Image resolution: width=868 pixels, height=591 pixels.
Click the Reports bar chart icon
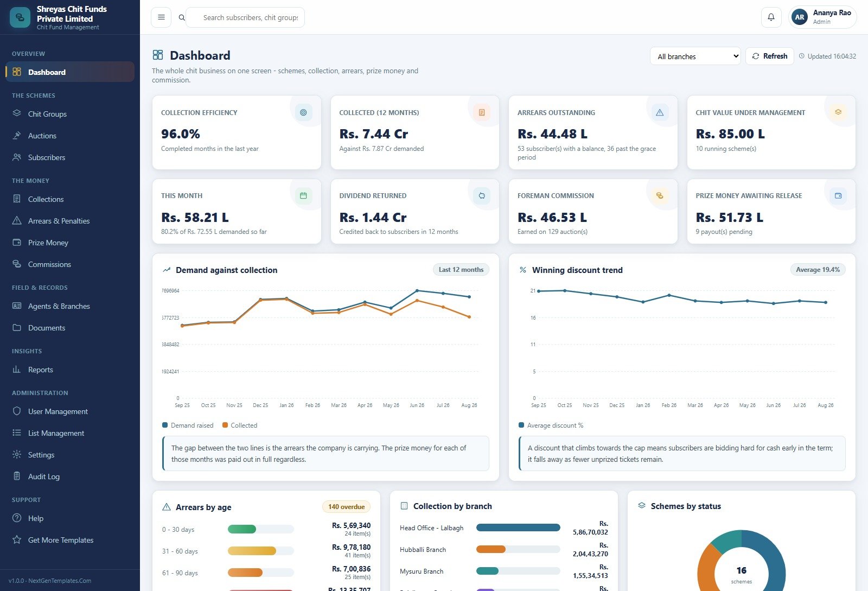click(x=17, y=369)
